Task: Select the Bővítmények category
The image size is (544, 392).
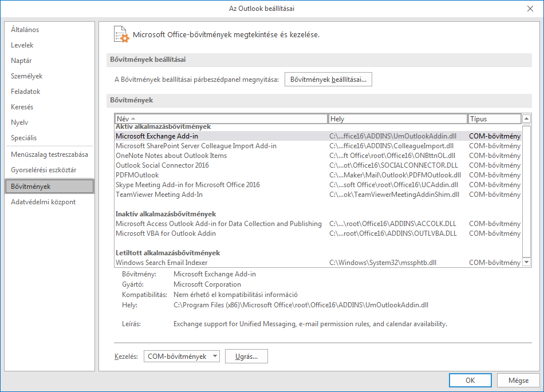Action: point(50,187)
